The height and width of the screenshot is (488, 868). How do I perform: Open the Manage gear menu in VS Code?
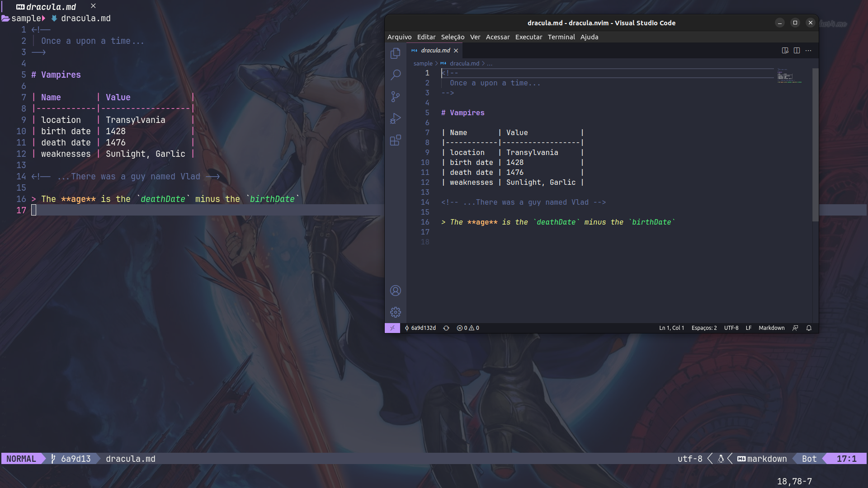pyautogui.click(x=396, y=312)
